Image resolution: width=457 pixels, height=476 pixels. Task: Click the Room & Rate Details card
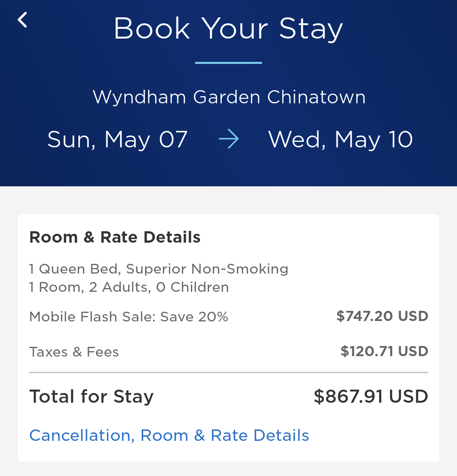coord(228,337)
